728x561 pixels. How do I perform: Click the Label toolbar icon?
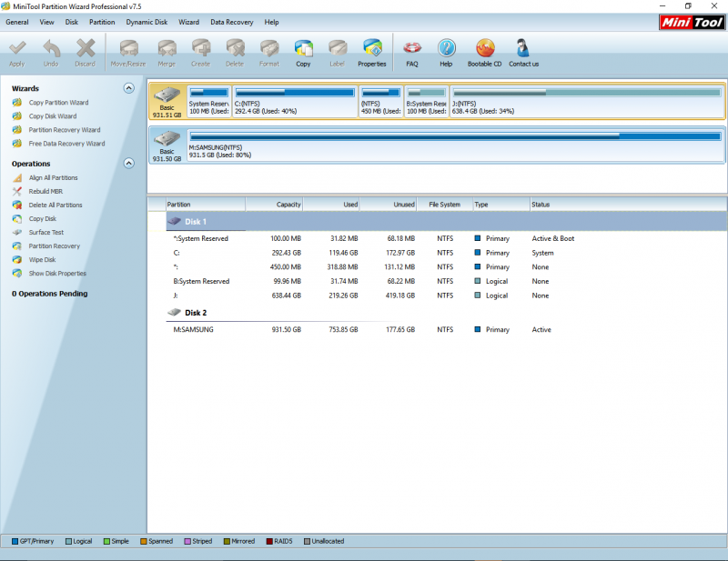[338, 48]
